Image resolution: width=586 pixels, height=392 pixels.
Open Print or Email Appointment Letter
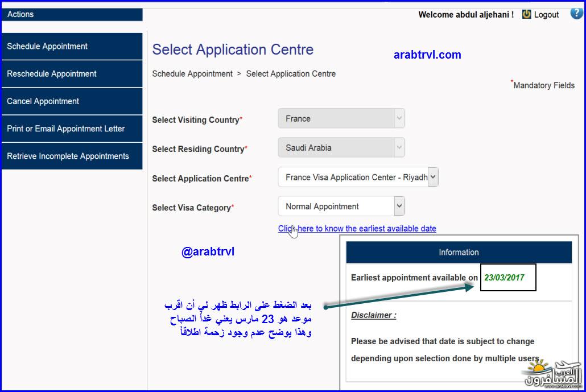click(72, 129)
